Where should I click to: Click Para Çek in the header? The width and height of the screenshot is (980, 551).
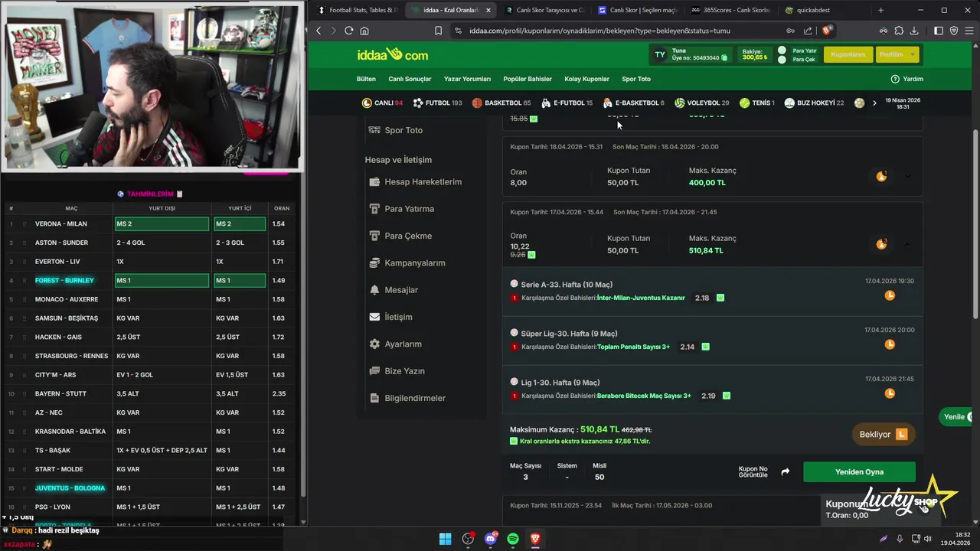coord(803,60)
